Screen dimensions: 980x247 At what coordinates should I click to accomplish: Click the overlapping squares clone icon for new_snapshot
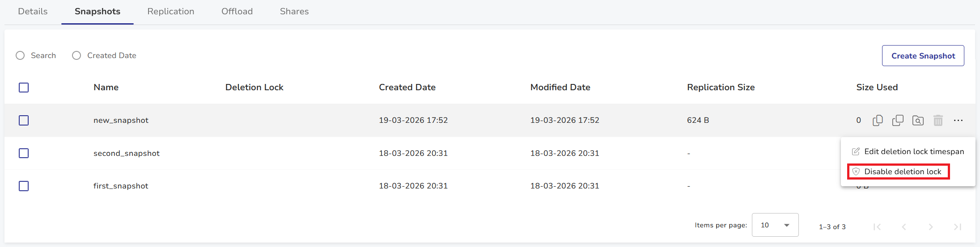pos(898,121)
